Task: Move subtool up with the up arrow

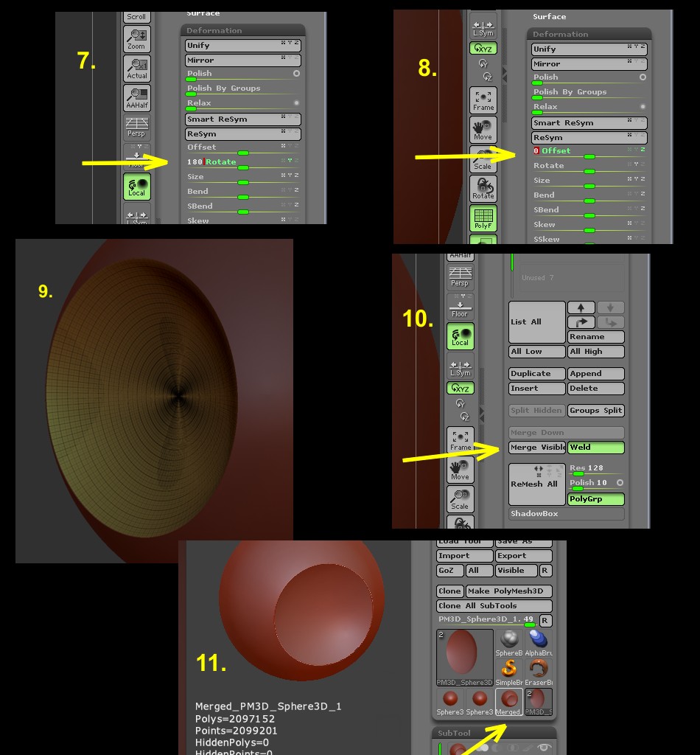Action: 581,307
